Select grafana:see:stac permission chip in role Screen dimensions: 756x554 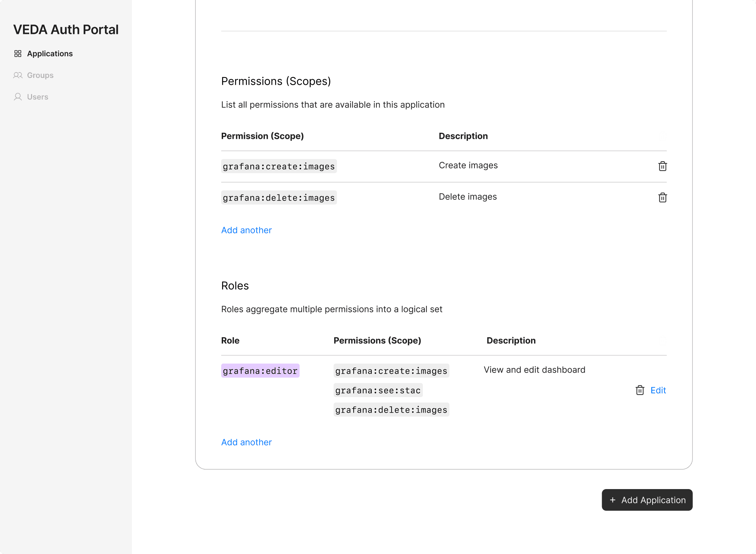(378, 390)
